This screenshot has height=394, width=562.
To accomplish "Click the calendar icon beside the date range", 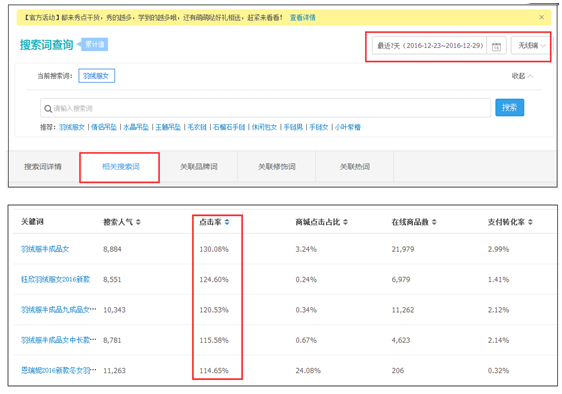I will pos(496,46).
